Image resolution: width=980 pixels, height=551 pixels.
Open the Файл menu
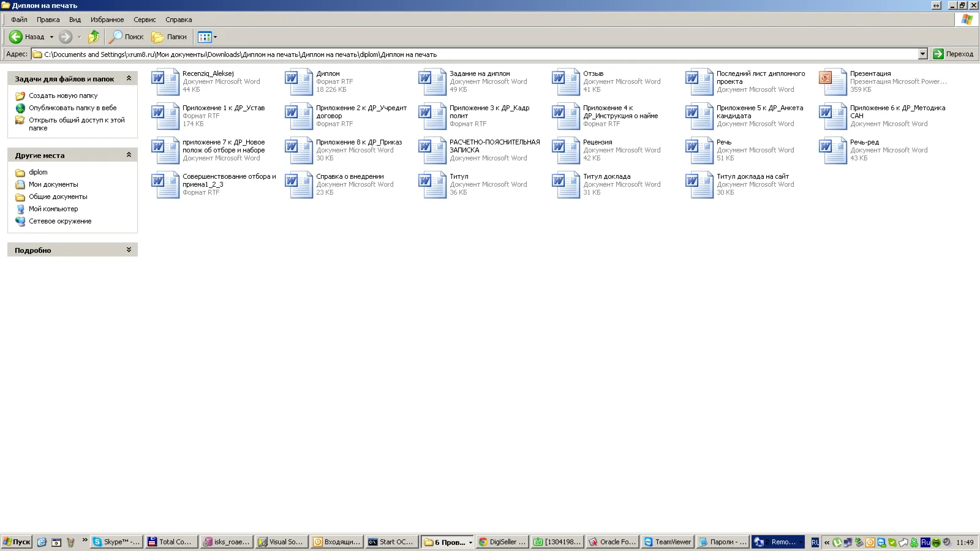[x=19, y=20]
